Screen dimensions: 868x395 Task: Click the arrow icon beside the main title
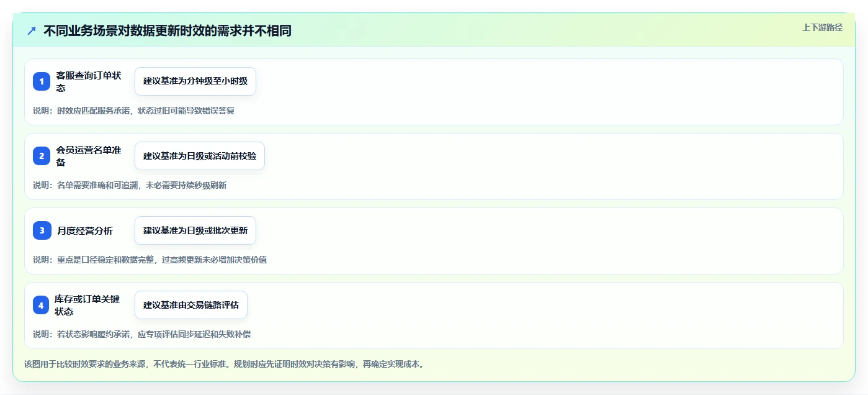point(32,30)
